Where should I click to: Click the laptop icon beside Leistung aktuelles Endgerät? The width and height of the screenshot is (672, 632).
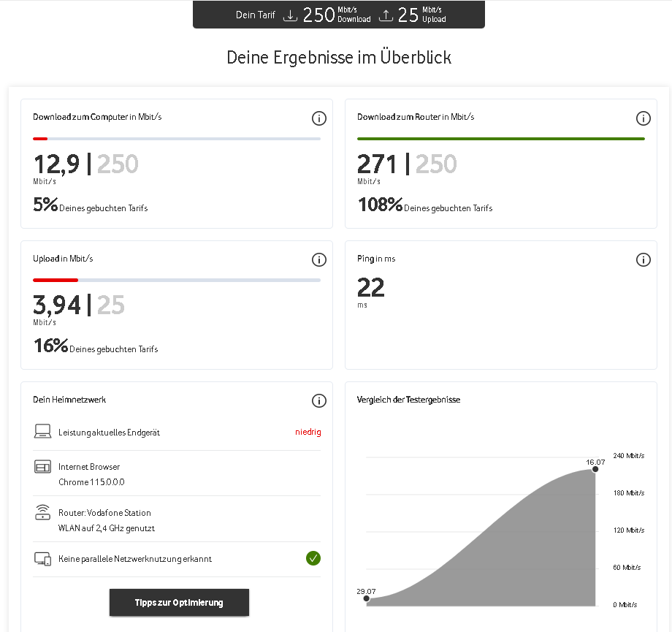tap(42, 431)
